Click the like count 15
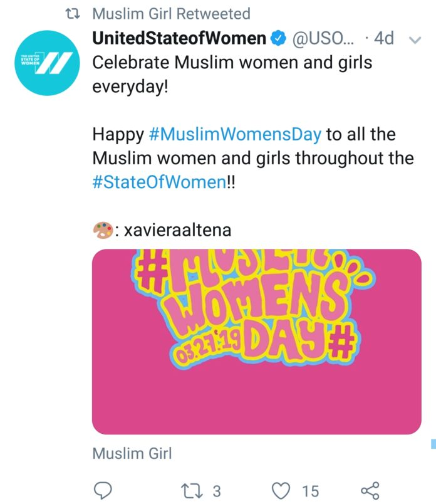 (x=310, y=491)
